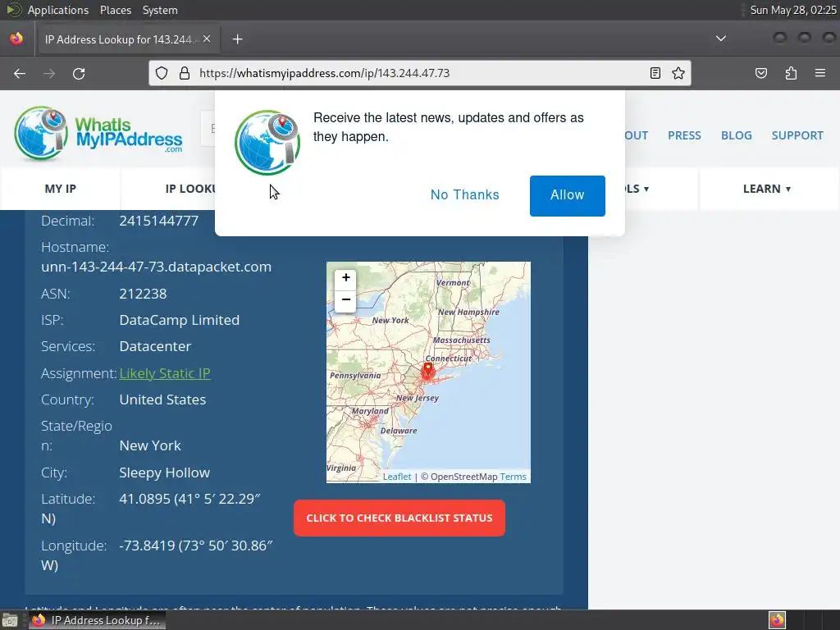Viewport: 840px width, 630px height.
Task: Expand the list all tabs chevron
Action: [x=721, y=39]
